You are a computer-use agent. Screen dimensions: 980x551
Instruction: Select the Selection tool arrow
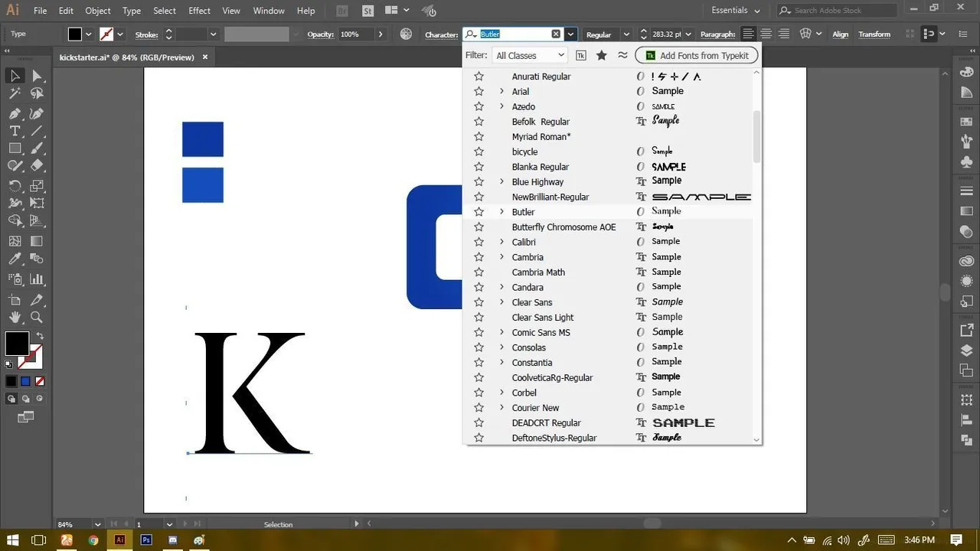(15, 75)
